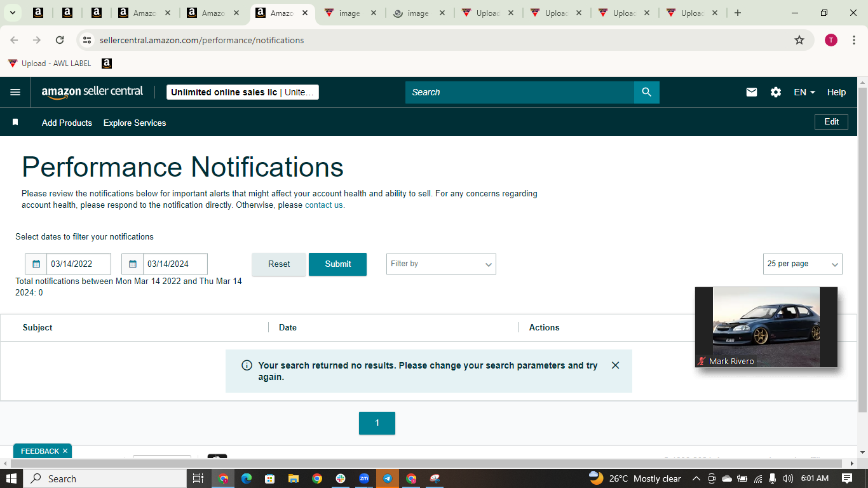The image size is (868, 488).
Task: Open the Amazon icon bookmark in bookmarks bar
Action: pyautogui.click(x=107, y=64)
